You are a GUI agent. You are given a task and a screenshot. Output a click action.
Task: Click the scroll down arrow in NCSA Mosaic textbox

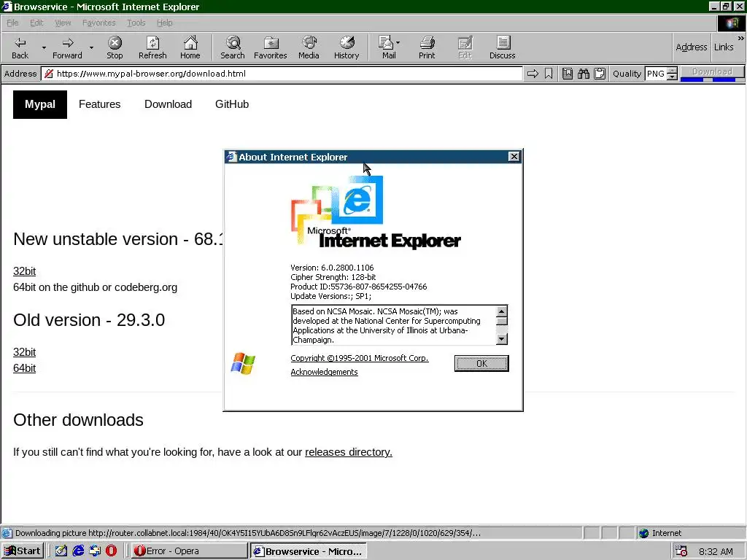(502, 339)
